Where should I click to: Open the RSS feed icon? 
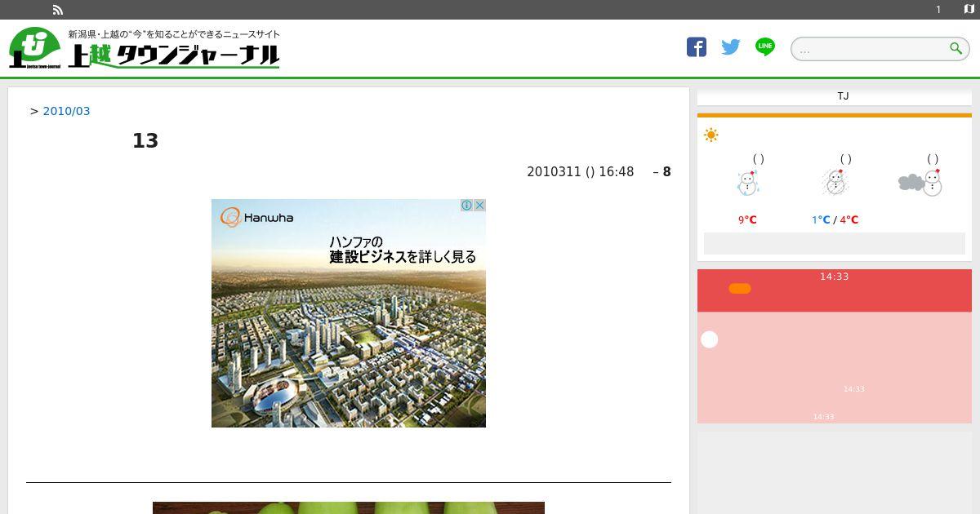[x=58, y=10]
